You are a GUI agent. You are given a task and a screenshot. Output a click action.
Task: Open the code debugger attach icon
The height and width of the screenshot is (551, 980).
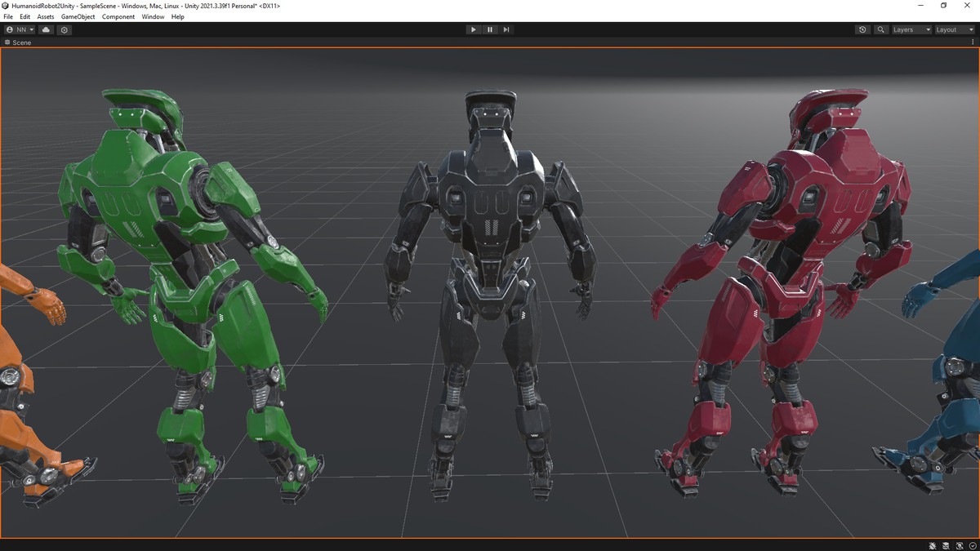932,544
